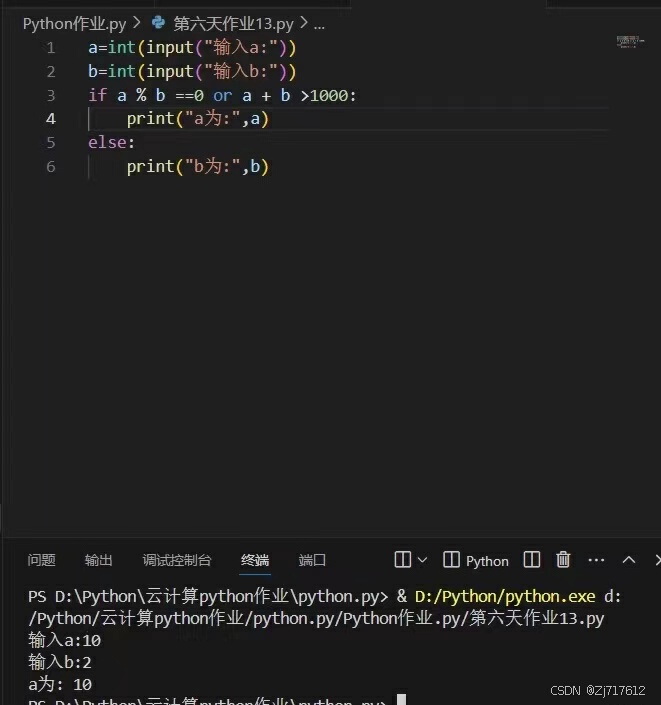The height and width of the screenshot is (705, 661).
Task: Click line number 6 in gutter
Action: pos(51,166)
